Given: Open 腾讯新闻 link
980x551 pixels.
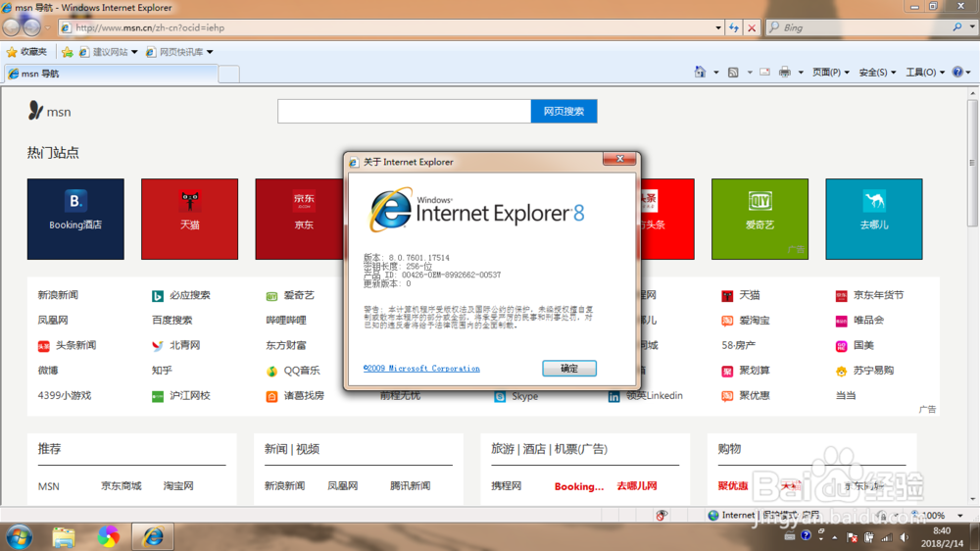Looking at the screenshot, I should pos(410,485).
